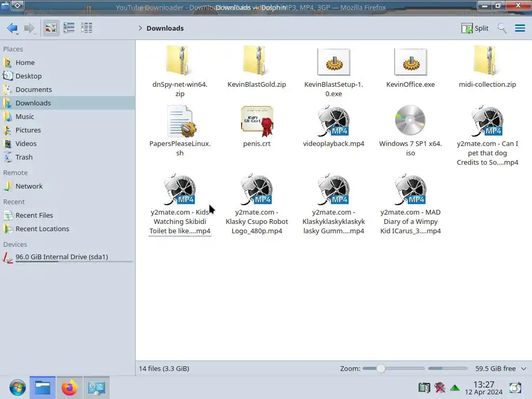Open Music in Places
Screen dimensions: 532x399
[x=68, y=117]
